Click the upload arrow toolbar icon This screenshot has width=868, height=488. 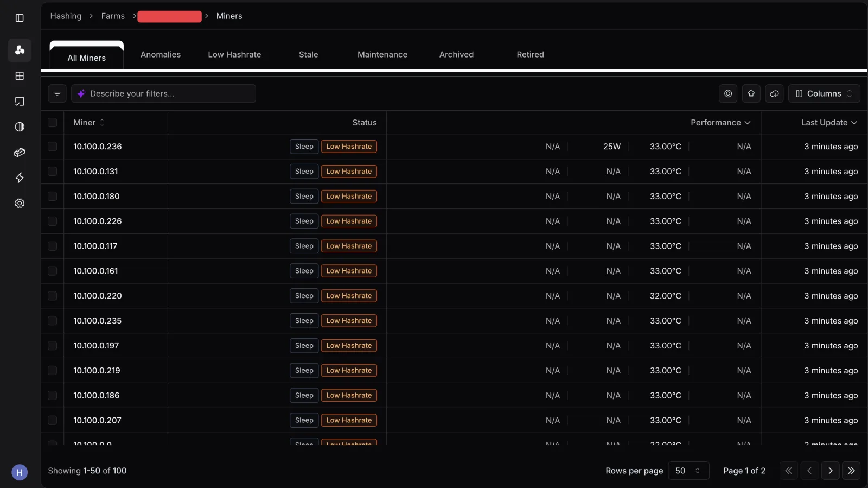coord(751,93)
